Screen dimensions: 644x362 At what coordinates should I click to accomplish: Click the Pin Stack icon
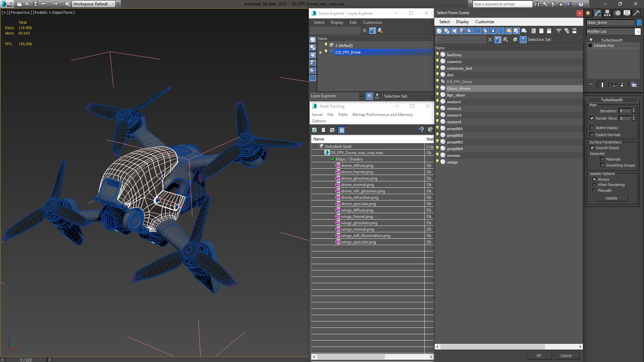pyautogui.click(x=591, y=85)
